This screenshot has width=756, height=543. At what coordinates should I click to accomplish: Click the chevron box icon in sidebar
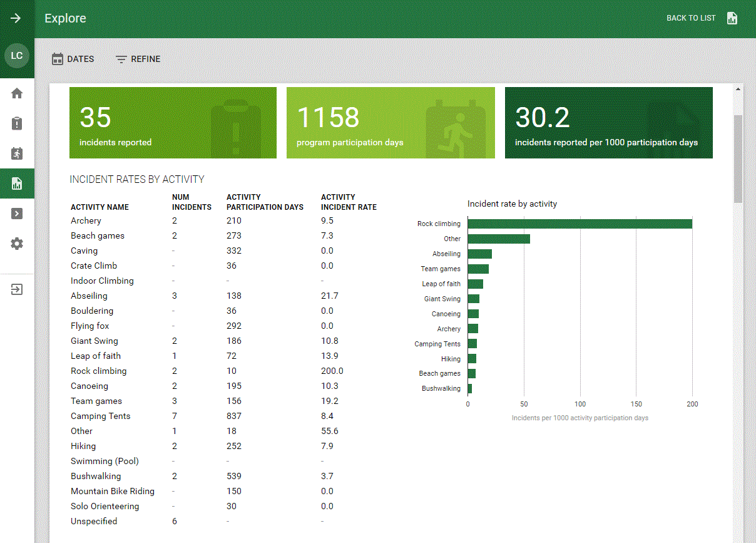point(17,214)
